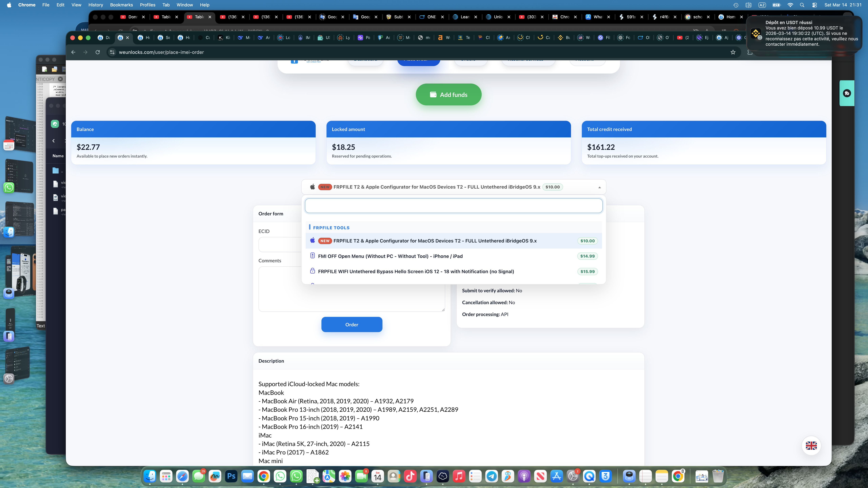868x488 pixels.
Task: Click back chevron in background file window
Action: 54,141
